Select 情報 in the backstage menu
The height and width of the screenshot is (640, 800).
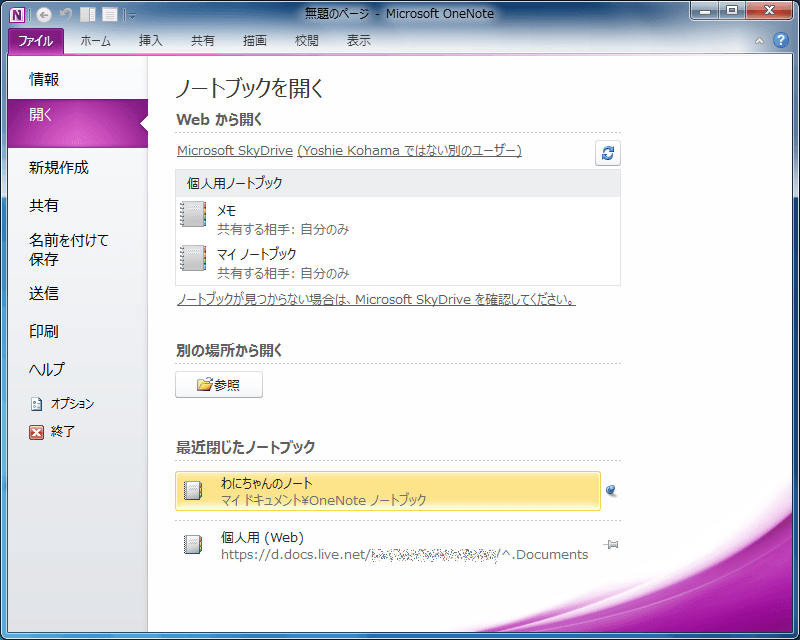(x=78, y=79)
